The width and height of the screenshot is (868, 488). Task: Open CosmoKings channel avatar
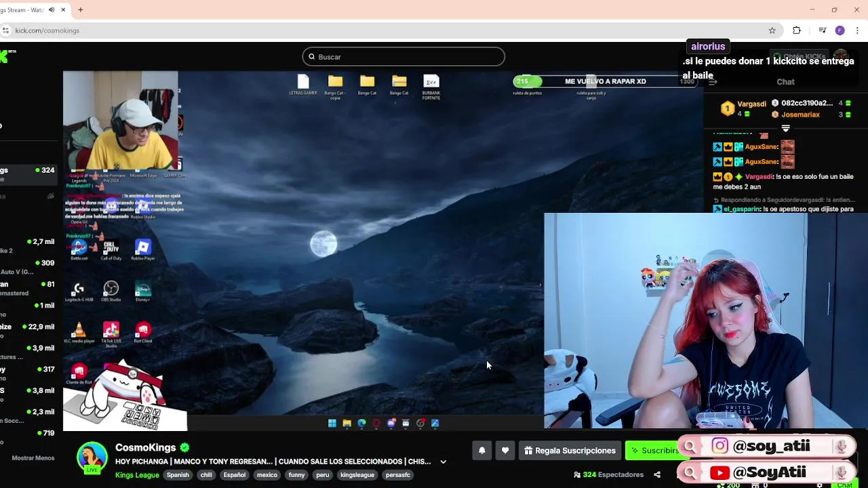[92, 459]
